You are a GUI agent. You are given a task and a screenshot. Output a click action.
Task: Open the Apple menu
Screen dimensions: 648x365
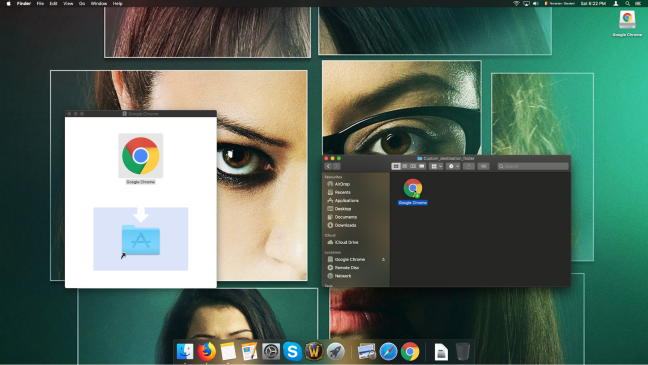coord(8,3)
